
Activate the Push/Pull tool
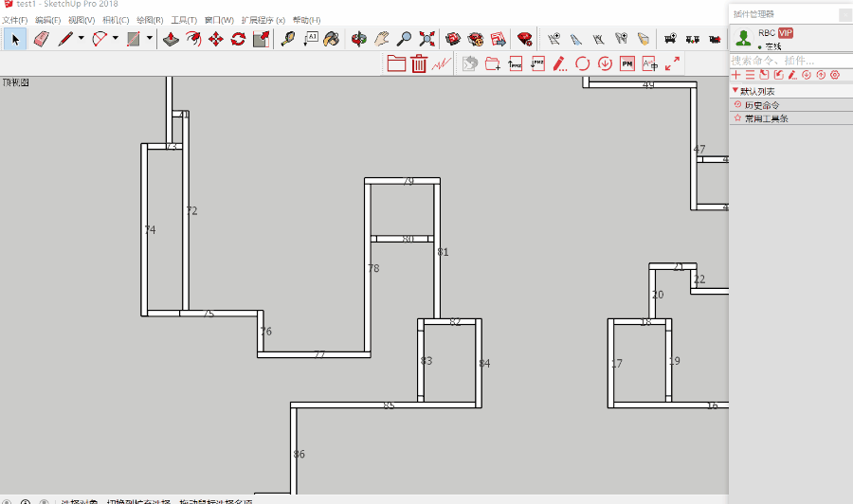(x=171, y=39)
